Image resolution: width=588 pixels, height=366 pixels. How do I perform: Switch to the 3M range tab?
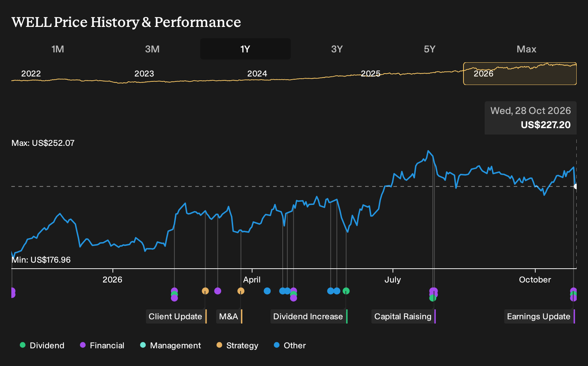pos(152,49)
